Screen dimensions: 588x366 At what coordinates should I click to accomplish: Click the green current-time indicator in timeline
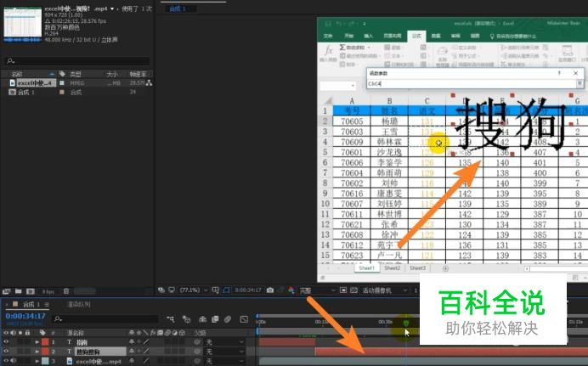406,324
